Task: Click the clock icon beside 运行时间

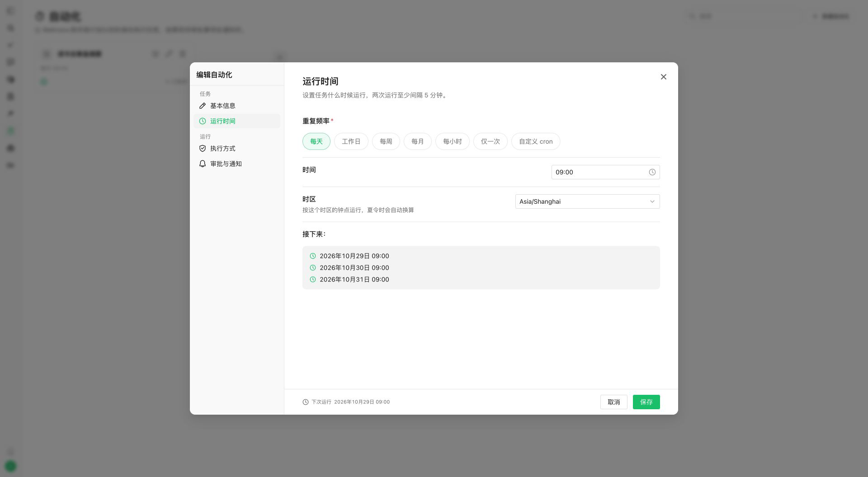Action: 203,121
